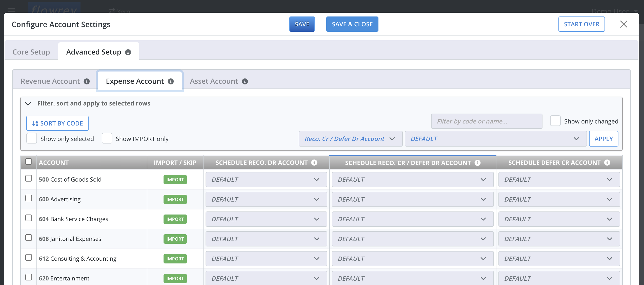Screen dimensions: 644x285
Task: Click info icon in Schedule Defer CR Account header
Action: click(607, 163)
